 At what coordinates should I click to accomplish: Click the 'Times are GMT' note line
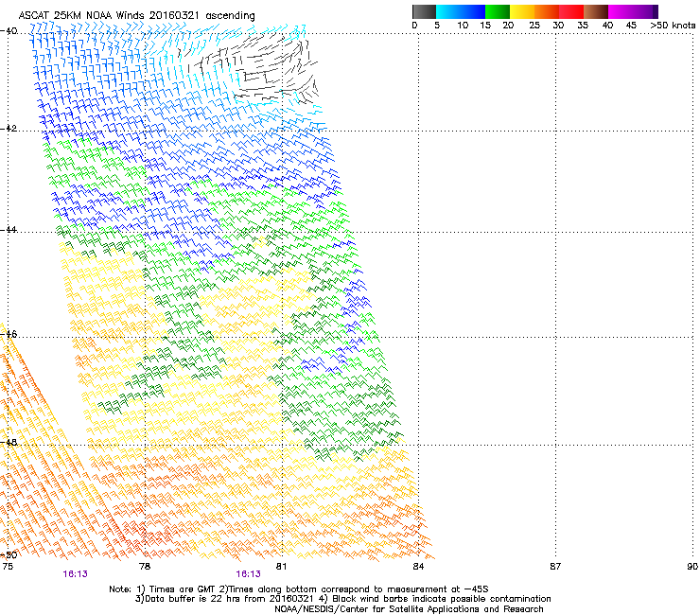pos(299,589)
